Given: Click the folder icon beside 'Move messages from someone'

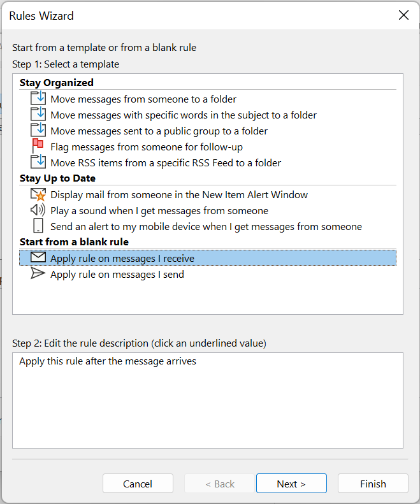Looking at the screenshot, I should point(38,98).
